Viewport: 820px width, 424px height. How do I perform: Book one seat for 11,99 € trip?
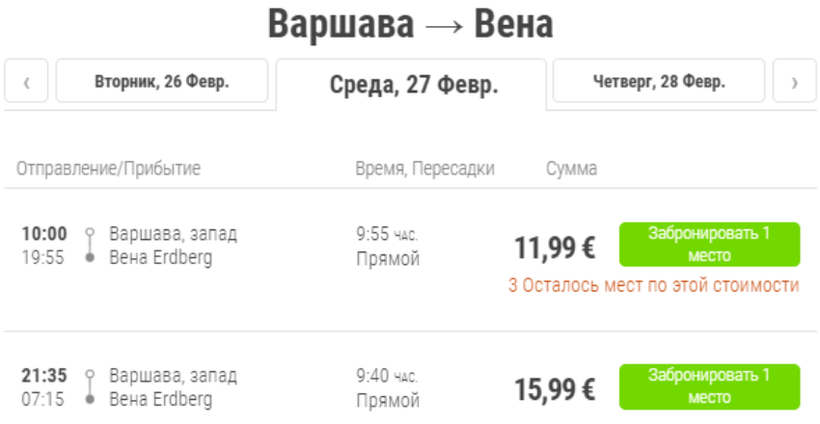tap(709, 244)
